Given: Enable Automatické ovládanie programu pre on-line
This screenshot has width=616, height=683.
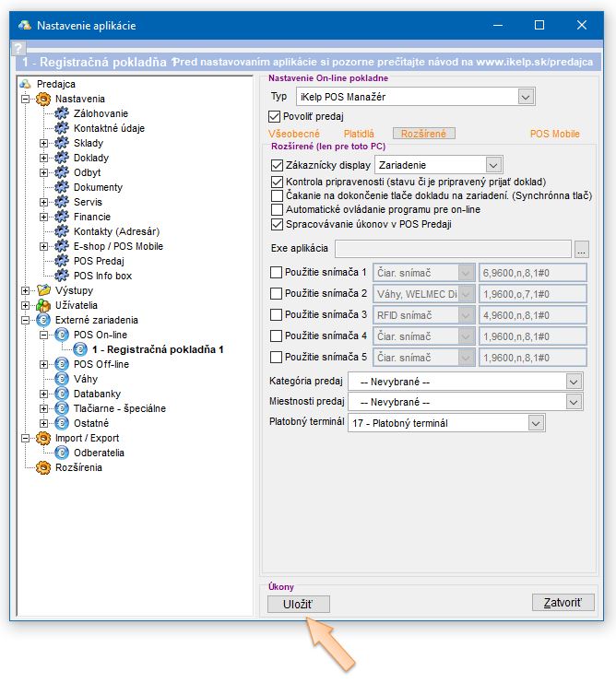Looking at the screenshot, I should click(277, 209).
